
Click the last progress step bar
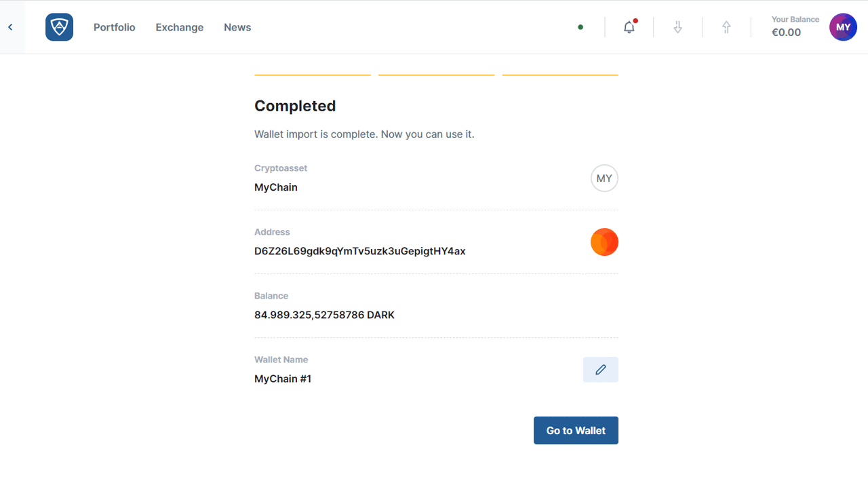pos(560,75)
